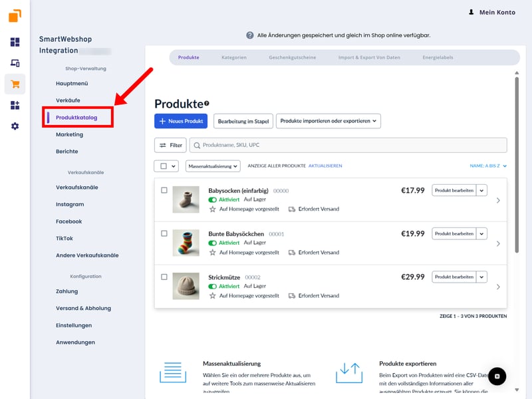This screenshot has height=399, width=532.
Task: Click the shopping cart icon in left rail
Action: (x=15, y=84)
